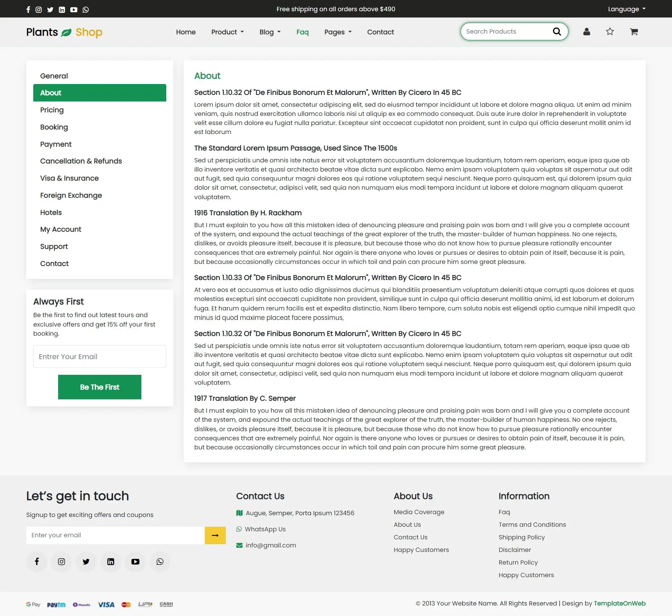Open the shopping cart icon
The height and width of the screenshot is (616, 672).
click(634, 32)
